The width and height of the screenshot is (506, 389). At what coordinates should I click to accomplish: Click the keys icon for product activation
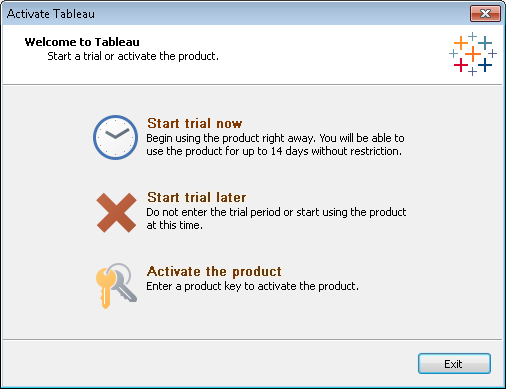coord(116,286)
